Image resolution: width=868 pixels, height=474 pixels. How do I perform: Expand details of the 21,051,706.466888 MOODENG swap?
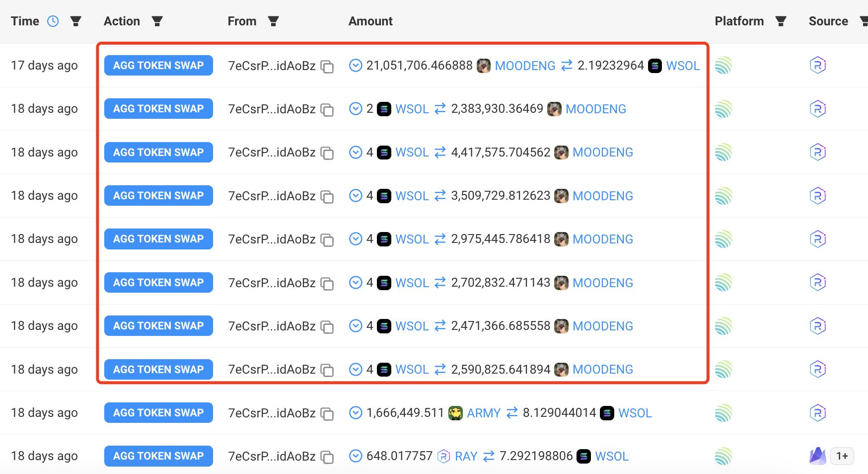click(356, 66)
